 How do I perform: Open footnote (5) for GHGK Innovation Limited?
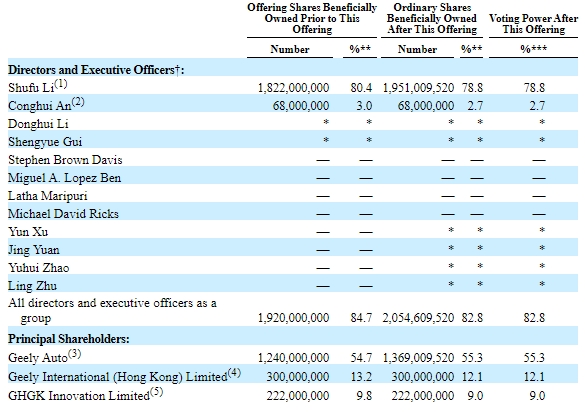tap(157, 392)
